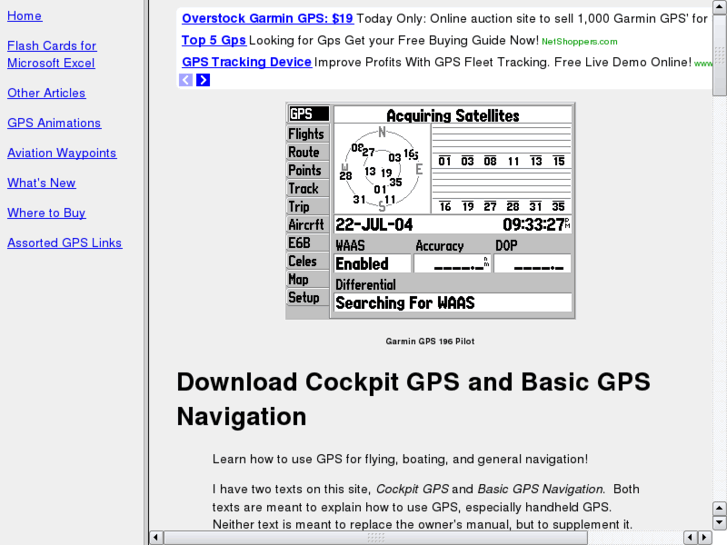Click the Searching For WAAS status
This screenshot has width=727, height=545.
coord(453,303)
